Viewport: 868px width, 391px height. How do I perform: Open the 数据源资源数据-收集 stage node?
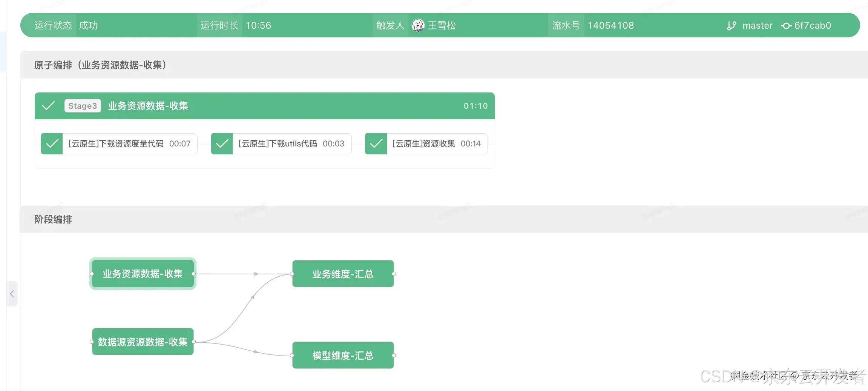pos(143,342)
